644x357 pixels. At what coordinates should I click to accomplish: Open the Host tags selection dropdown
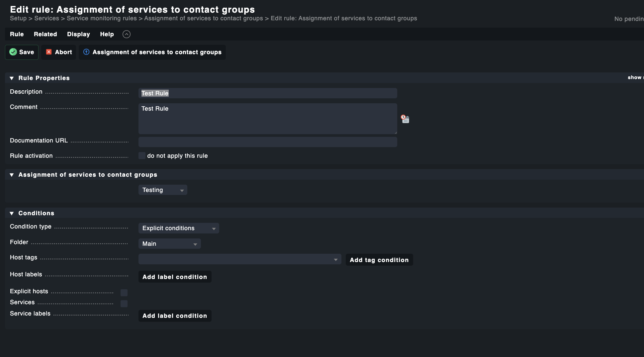(x=239, y=259)
